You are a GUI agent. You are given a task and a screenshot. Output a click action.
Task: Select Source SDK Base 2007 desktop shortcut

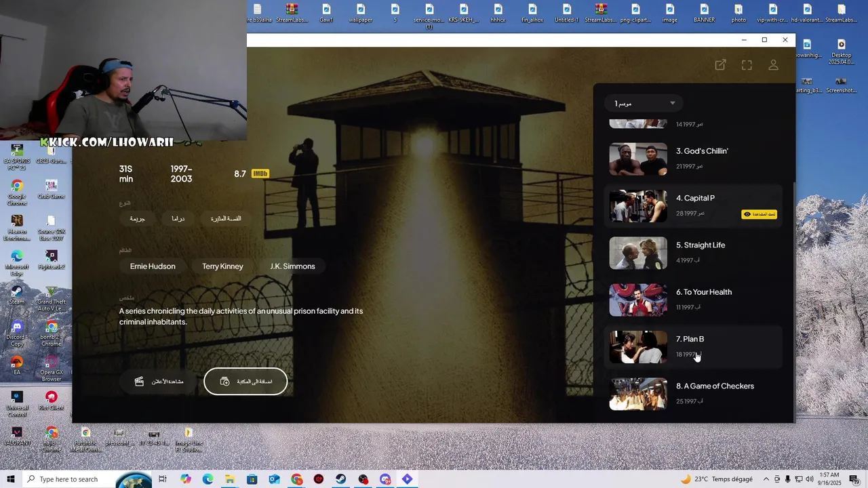pyautogui.click(x=52, y=228)
